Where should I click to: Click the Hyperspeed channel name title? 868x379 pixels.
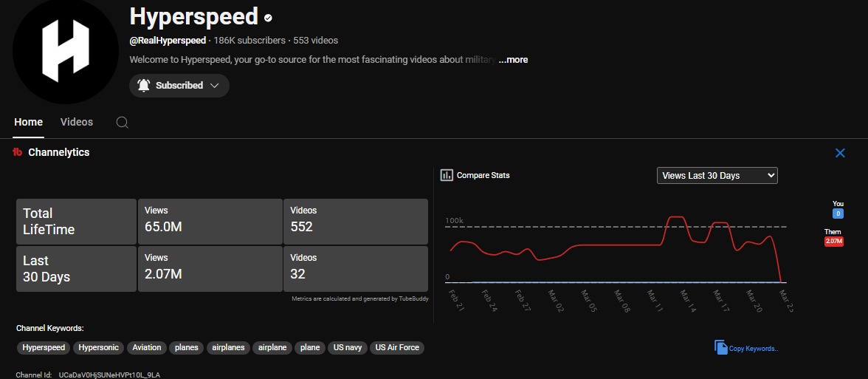[193, 16]
